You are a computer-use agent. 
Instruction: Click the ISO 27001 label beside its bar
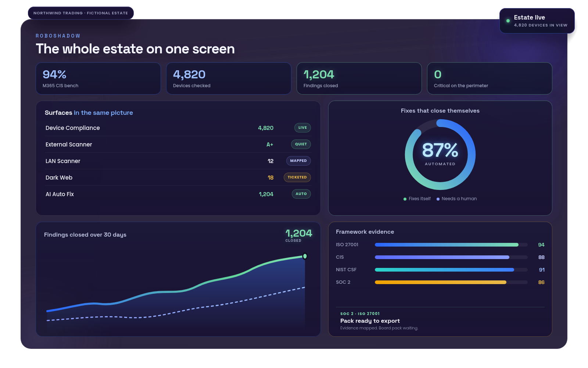[x=347, y=245]
